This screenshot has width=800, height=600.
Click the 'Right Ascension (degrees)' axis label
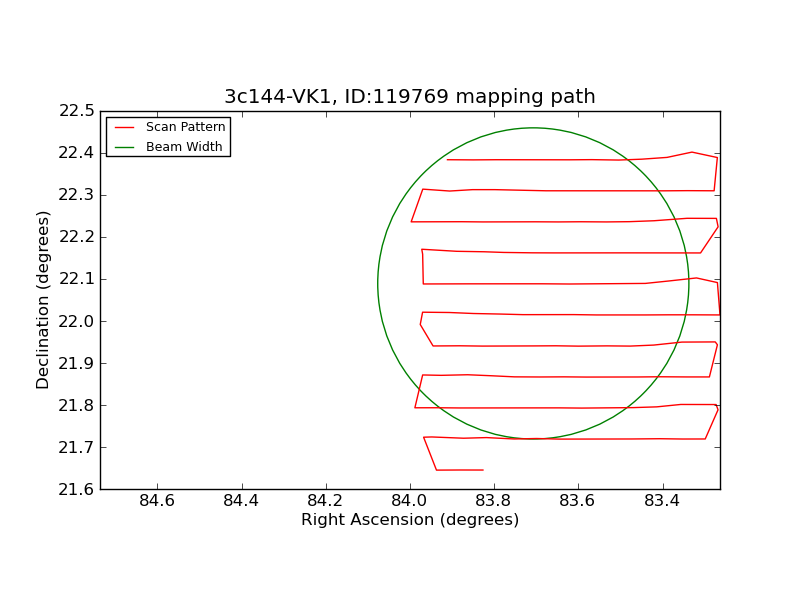pyautogui.click(x=410, y=519)
